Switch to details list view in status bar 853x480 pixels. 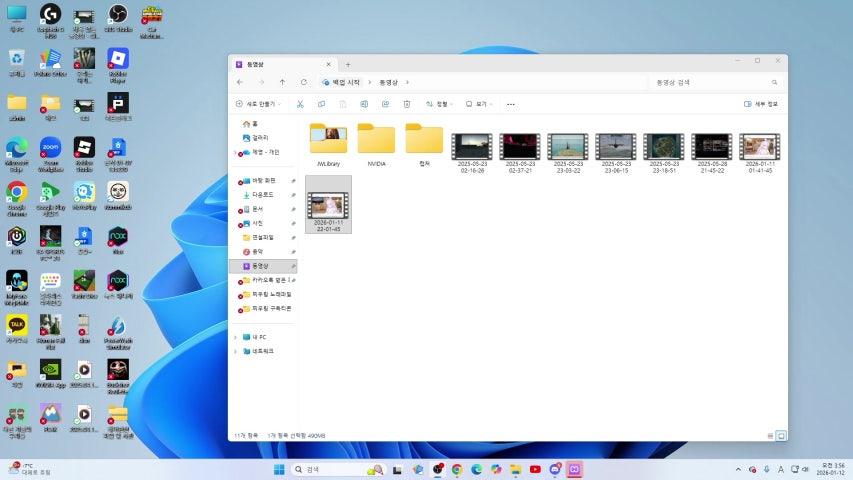770,436
